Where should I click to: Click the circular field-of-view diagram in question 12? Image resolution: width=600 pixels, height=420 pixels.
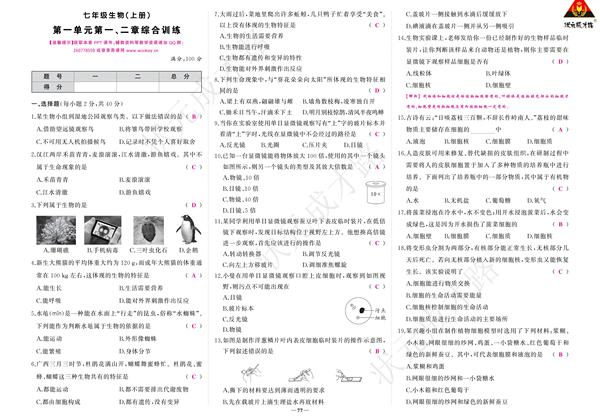pos(358,311)
